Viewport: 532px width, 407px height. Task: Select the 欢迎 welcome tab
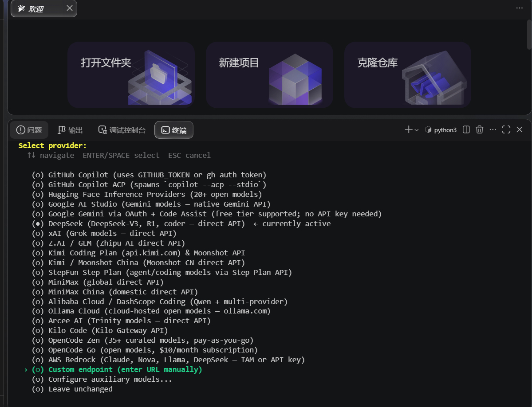[44, 8]
